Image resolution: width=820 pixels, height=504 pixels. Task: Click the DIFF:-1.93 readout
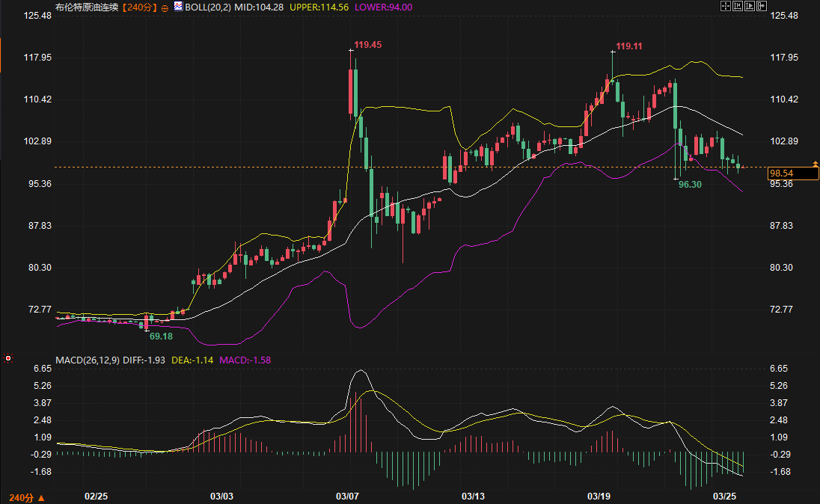click(x=144, y=360)
